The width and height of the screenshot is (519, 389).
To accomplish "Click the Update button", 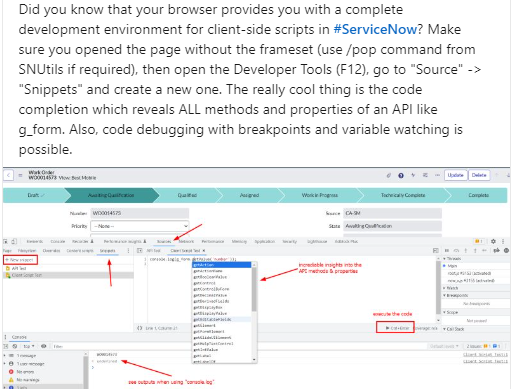I will point(455,175).
